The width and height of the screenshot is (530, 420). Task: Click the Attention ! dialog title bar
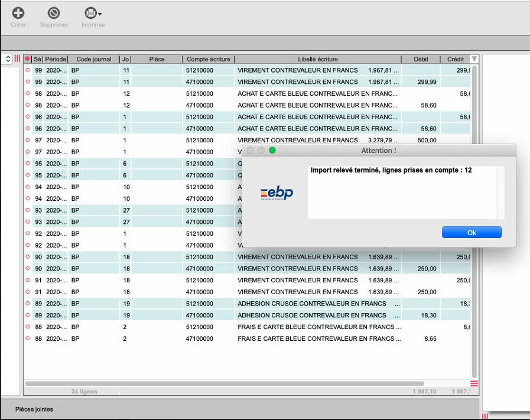(379, 151)
